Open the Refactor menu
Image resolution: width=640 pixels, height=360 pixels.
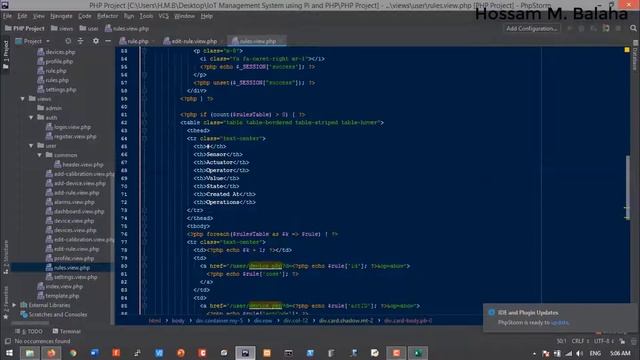tap(107, 16)
